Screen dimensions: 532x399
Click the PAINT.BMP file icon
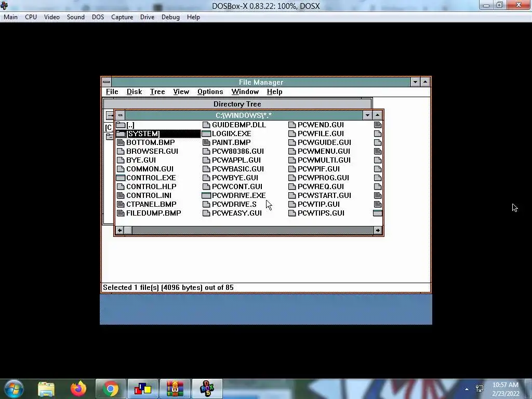click(x=206, y=142)
